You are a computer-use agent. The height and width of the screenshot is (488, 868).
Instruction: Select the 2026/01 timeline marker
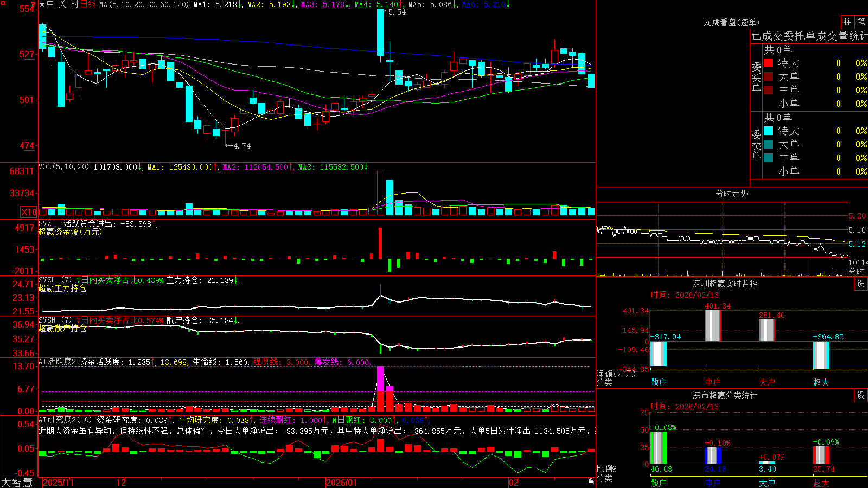click(x=342, y=483)
